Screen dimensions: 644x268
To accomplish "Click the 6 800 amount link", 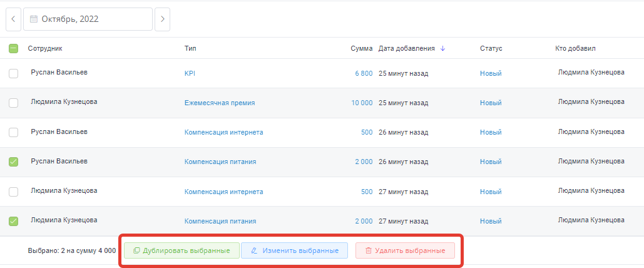I will [364, 74].
